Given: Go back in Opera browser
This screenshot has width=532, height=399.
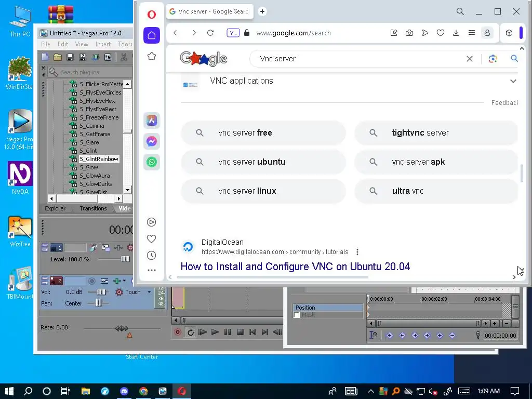Looking at the screenshot, I should tap(175, 33).
